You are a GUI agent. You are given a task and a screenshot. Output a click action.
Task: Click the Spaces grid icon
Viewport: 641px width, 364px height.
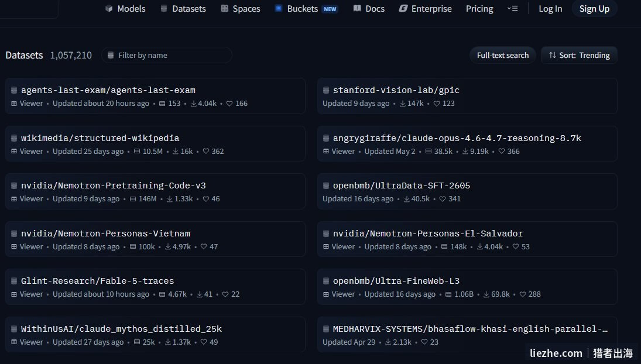[224, 9]
